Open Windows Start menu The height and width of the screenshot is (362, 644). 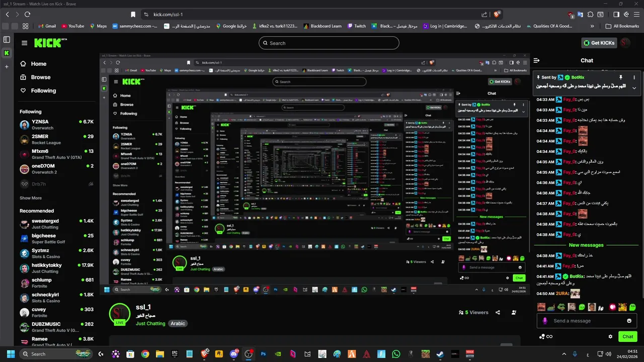[x=10, y=354]
